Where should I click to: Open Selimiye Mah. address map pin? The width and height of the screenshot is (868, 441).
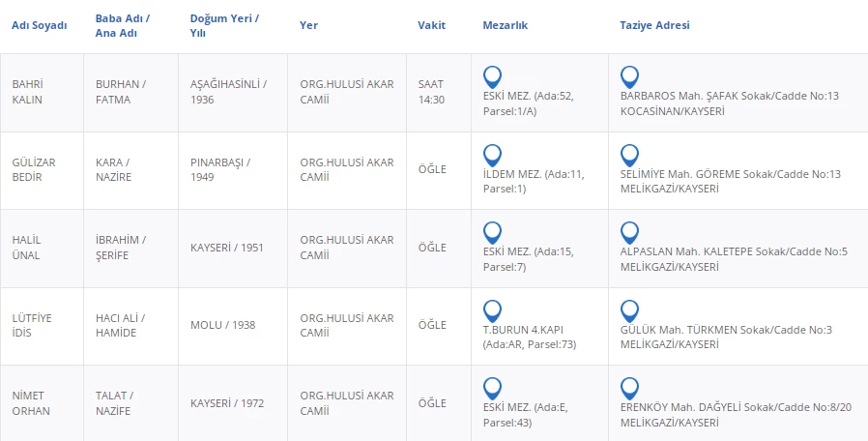[x=629, y=155]
